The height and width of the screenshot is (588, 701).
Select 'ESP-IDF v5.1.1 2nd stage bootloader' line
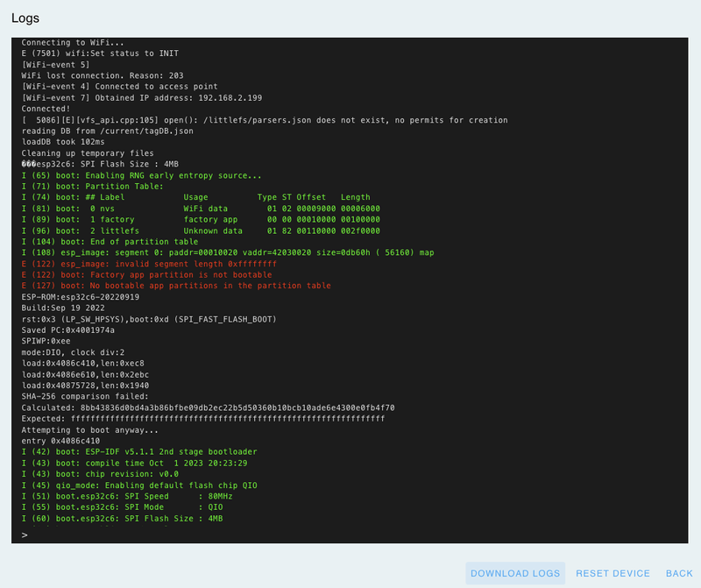(x=139, y=451)
